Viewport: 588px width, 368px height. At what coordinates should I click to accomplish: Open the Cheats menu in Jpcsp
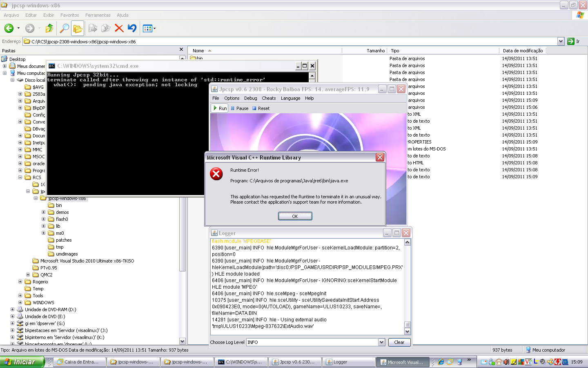pyautogui.click(x=269, y=98)
